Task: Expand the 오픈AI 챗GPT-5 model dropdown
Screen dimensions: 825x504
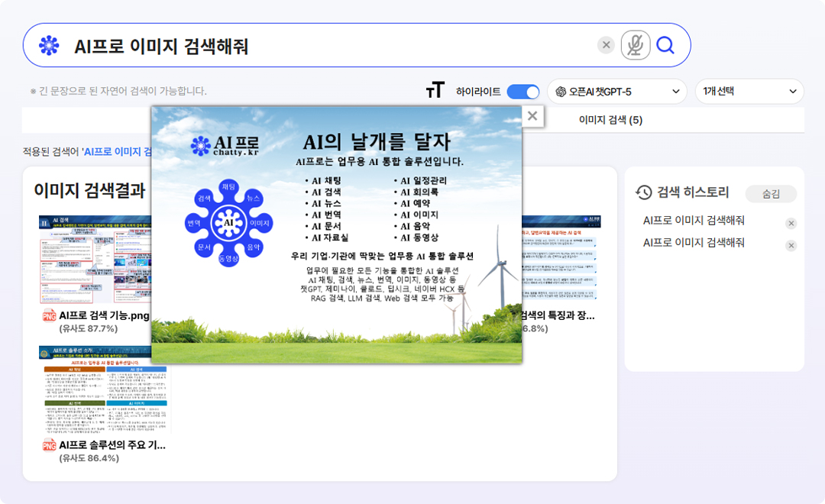Action: [616, 92]
